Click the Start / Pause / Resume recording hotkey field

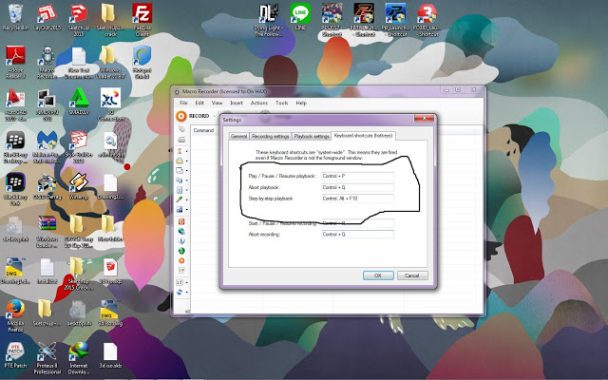pyautogui.click(x=358, y=223)
